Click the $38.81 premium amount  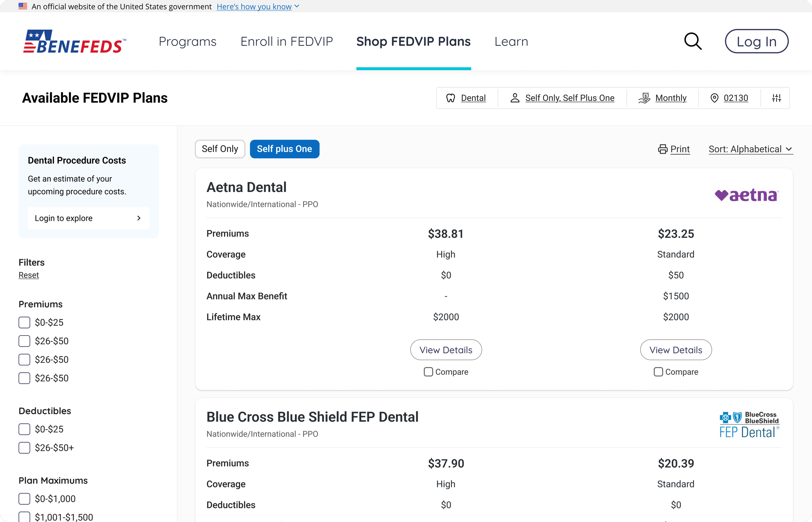click(x=446, y=234)
